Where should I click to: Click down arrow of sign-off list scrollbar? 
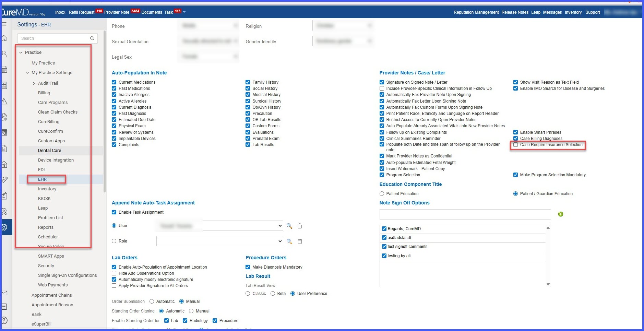(548, 284)
